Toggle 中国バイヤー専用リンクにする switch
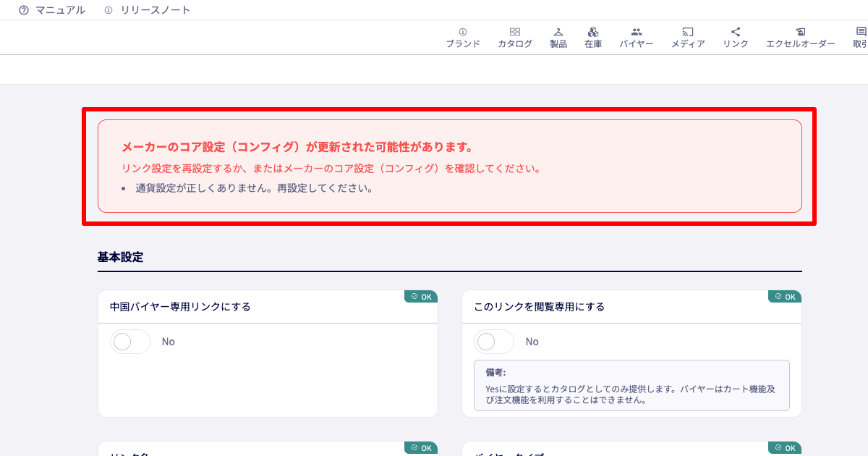The height and width of the screenshot is (456, 868). click(130, 342)
